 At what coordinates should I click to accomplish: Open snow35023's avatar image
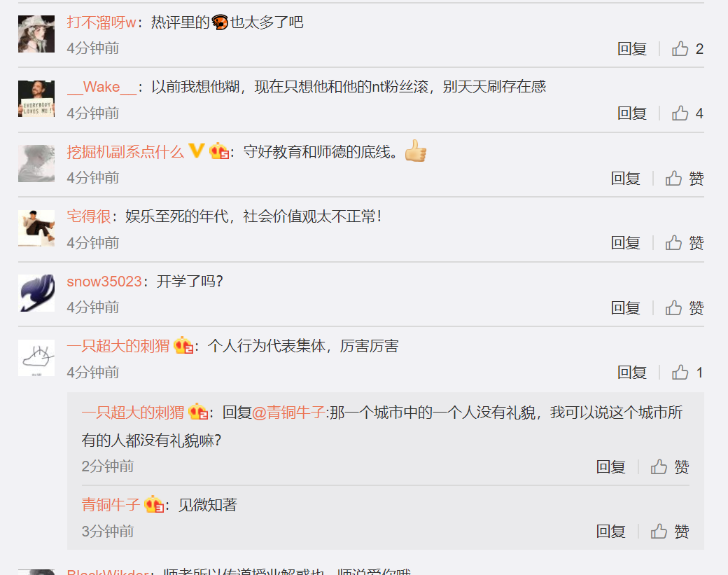[x=36, y=293]
